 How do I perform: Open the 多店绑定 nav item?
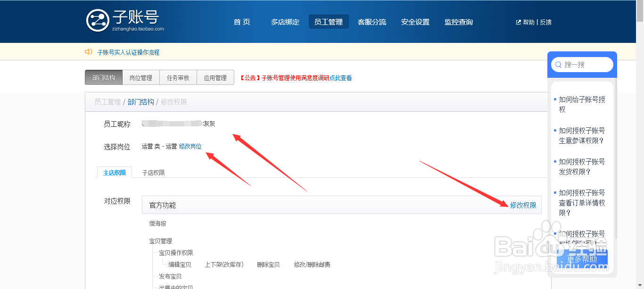[285, 22]
